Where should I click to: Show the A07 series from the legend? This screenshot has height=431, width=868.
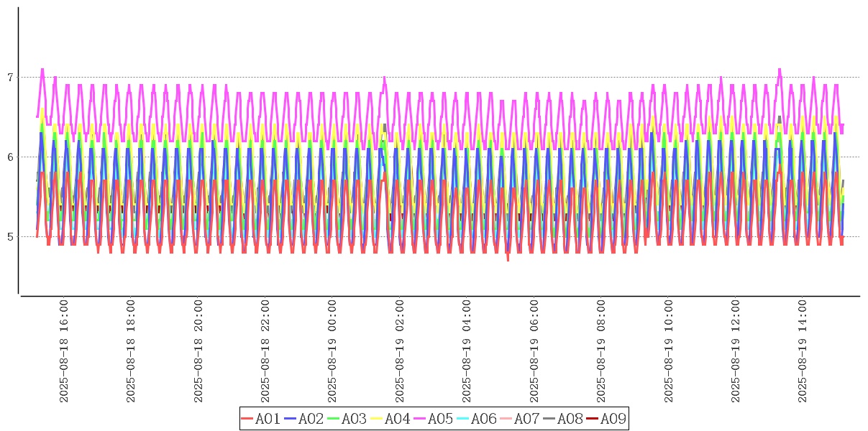click(520, 419)
